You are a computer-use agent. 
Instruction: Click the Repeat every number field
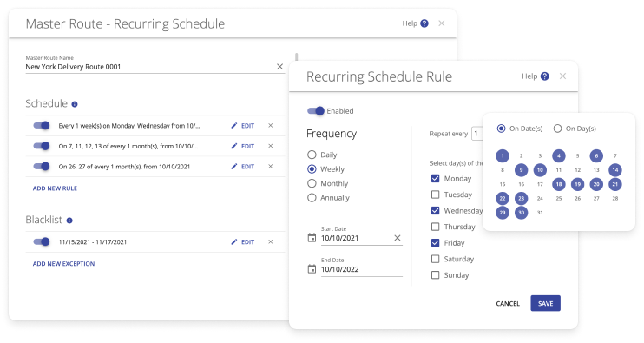click(x=476, y=134)
